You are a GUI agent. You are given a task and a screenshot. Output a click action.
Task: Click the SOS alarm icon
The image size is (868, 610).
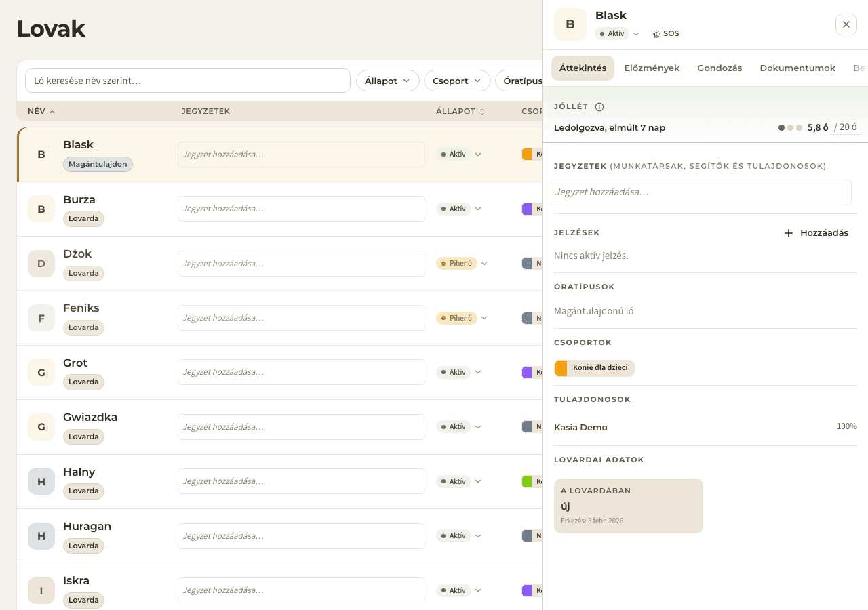pos(656,34)
